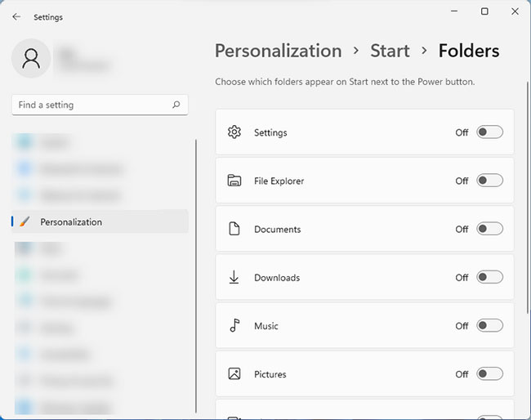Navigate to Start breadcrumb link
The width and height of the screenshot is (531, 420).
[390, 51]
